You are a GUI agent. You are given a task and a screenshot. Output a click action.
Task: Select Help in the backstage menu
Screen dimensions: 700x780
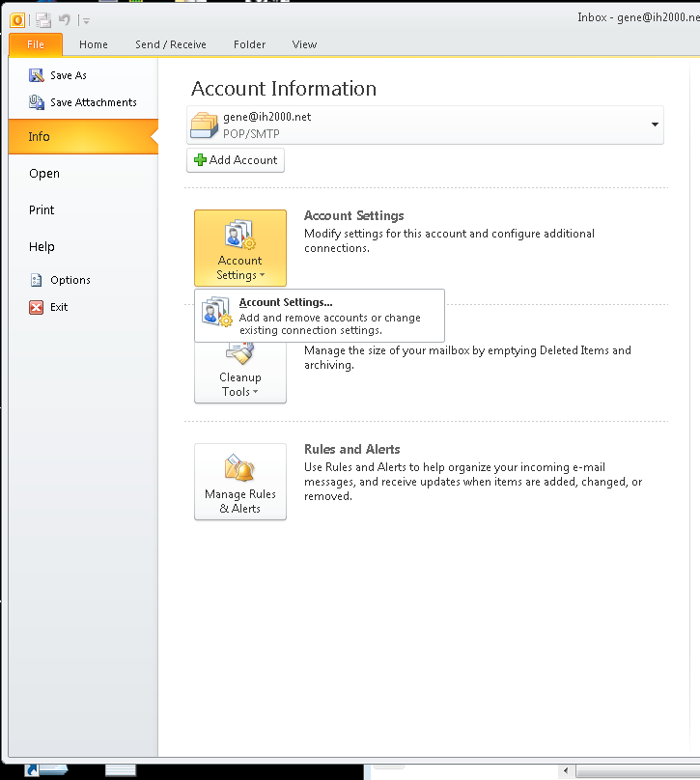[x=42, y=247]
